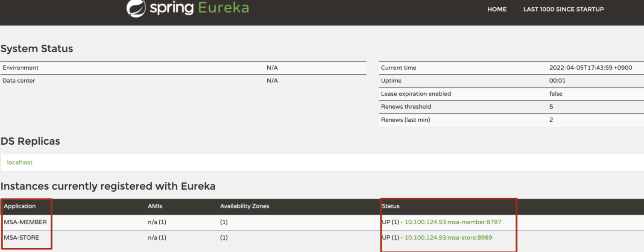
Task: Click UP (1) status text for MSA-STORE
Action: [390, 237]
